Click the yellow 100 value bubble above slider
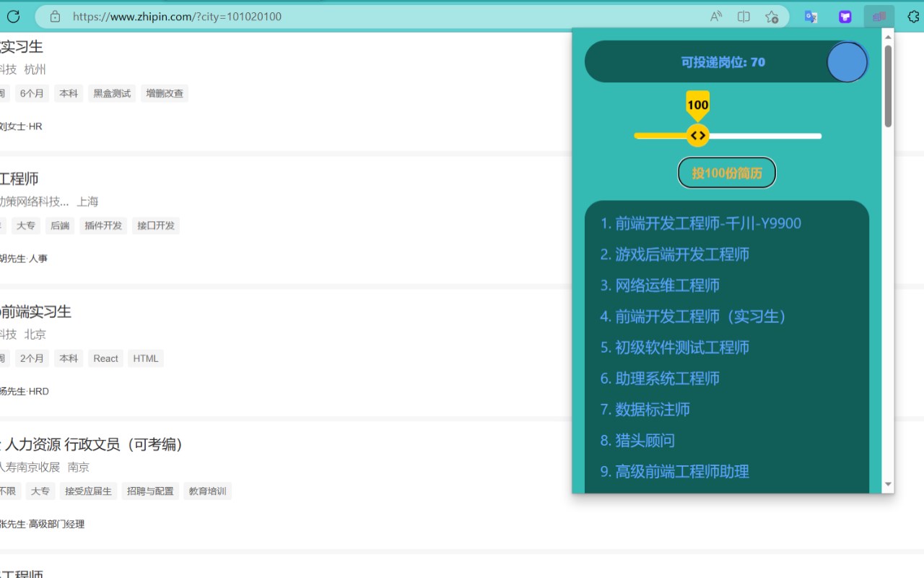The image size is (924, 578). 697,104
